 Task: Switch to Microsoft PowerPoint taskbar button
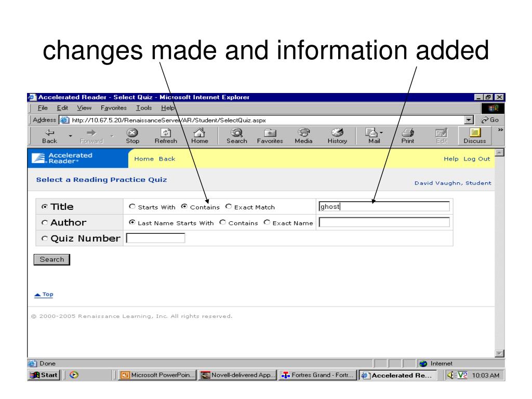point(158,375)
